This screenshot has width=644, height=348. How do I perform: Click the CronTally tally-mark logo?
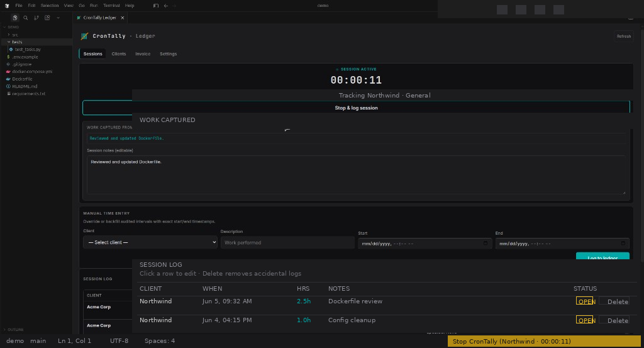pyautogui.click(x=84, y=36)
